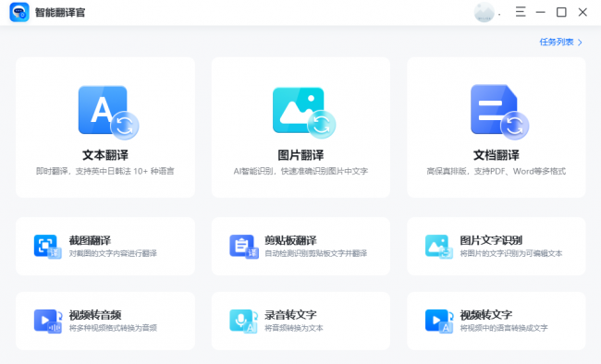Open 剪贴板翻译 clipboard translation label
Viewport: 601px width, 364px height.
tap(290, 240)
